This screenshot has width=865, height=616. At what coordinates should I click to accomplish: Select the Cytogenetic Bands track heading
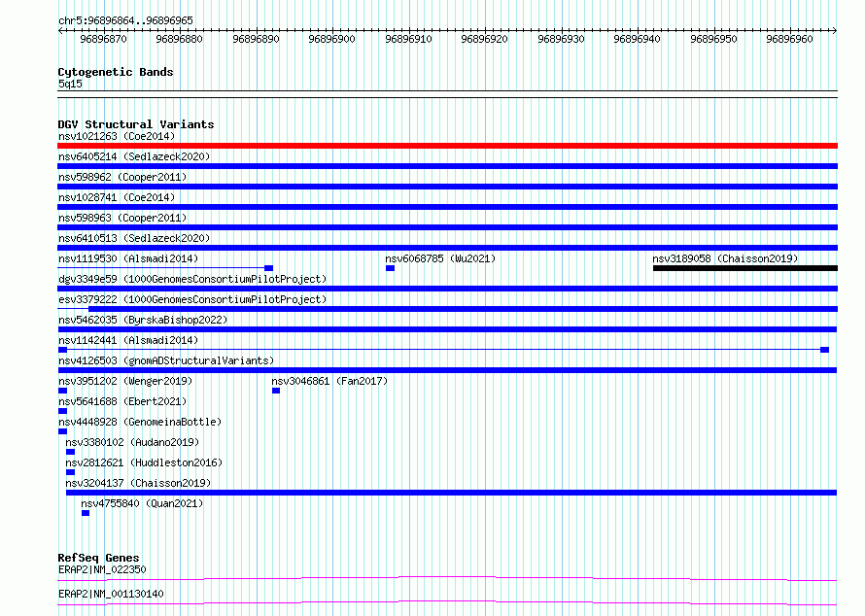pos(116,72)
